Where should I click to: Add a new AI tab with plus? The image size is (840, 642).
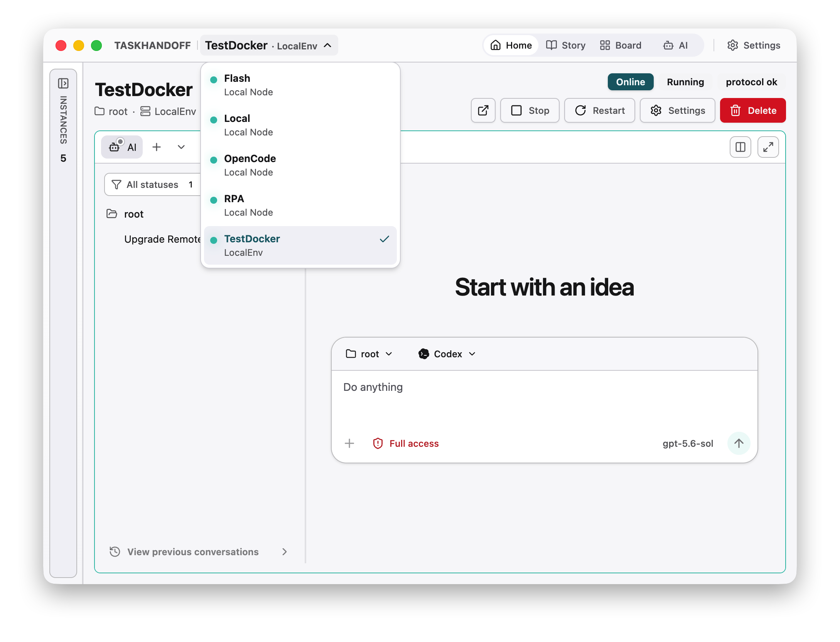(157, 147)
